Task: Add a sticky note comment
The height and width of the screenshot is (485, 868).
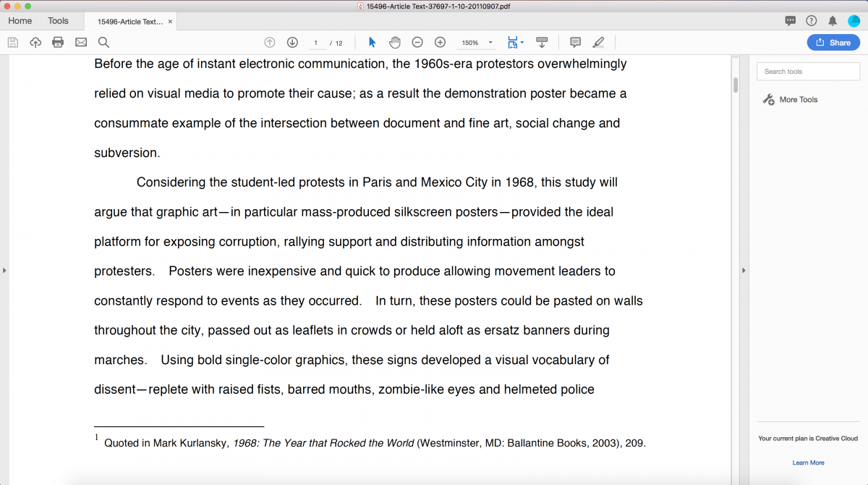Action: coord(575,43)
